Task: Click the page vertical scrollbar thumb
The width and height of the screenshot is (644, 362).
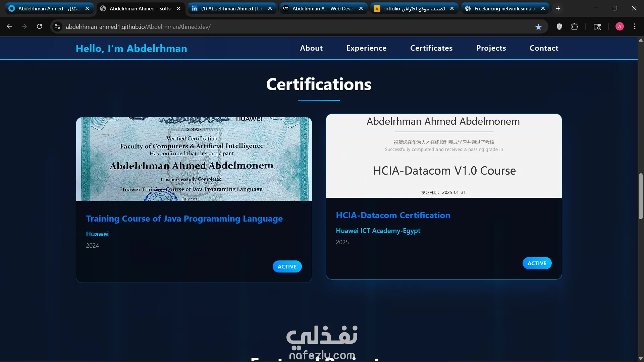Action: click(x=641, y=196)
